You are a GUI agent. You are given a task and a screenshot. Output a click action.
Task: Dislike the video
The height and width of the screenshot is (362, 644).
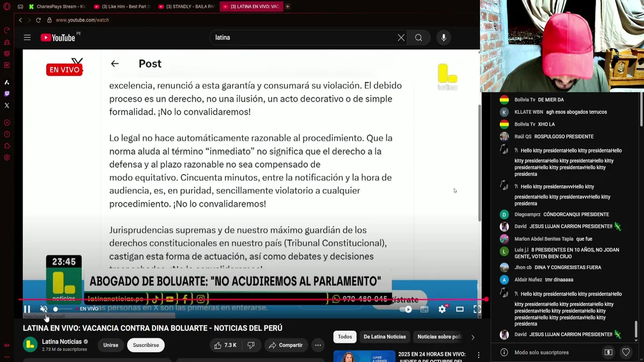(251, 345)
